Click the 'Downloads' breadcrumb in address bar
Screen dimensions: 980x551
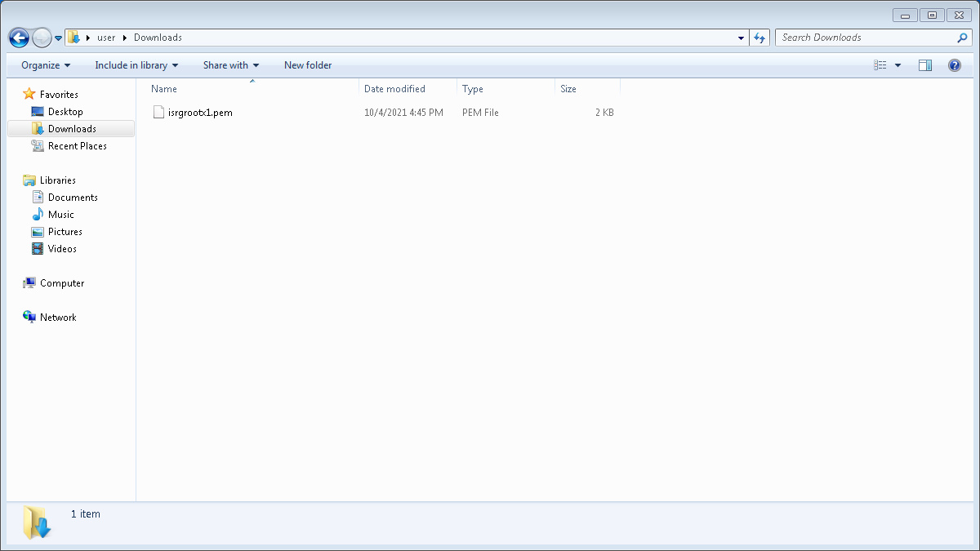point(158,38)
